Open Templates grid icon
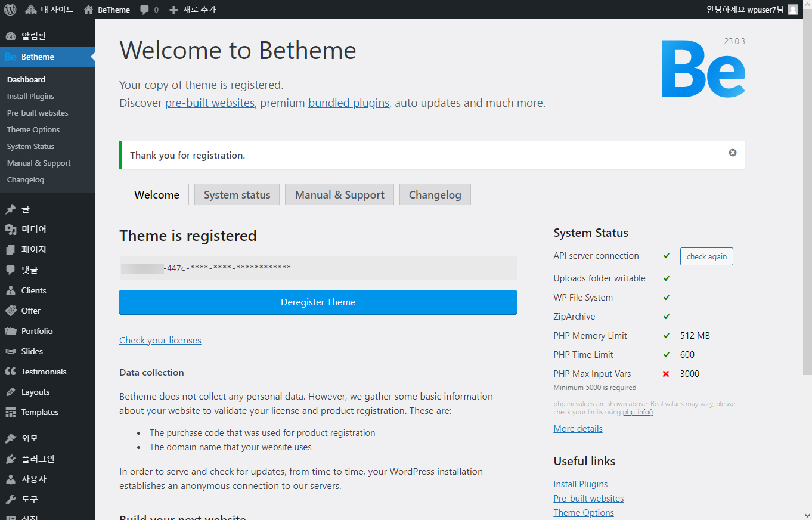 click(10, 412)
